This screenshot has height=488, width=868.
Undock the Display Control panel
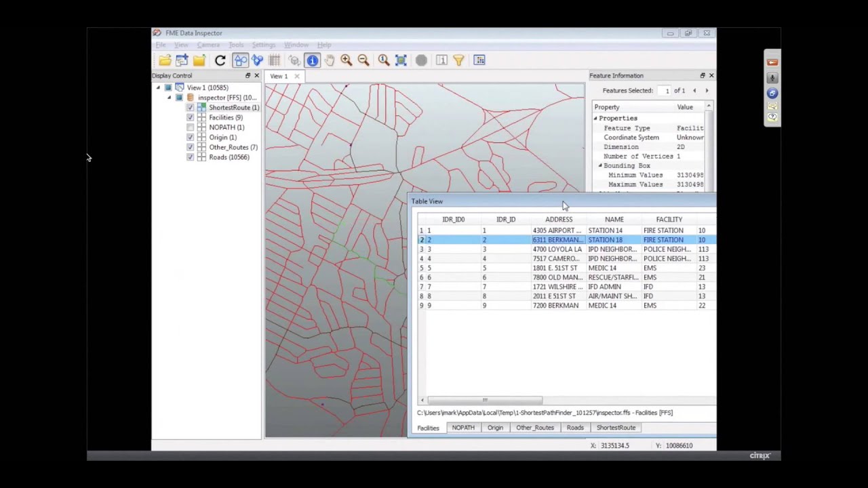[x=248, y=75]
